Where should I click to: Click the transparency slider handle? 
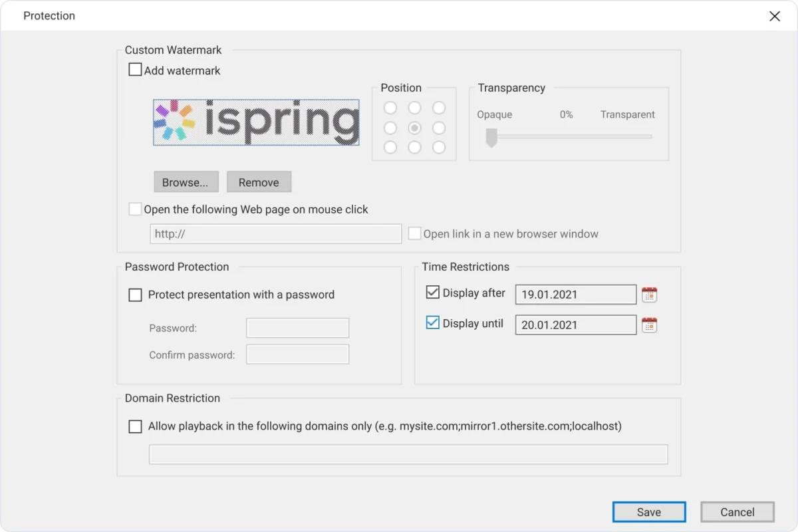(x=491, y=138)
